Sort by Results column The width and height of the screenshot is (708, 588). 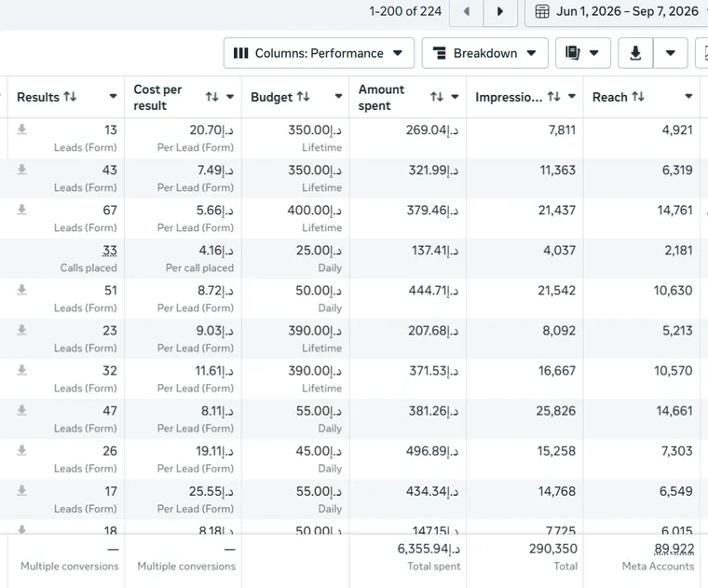[70, 97]
